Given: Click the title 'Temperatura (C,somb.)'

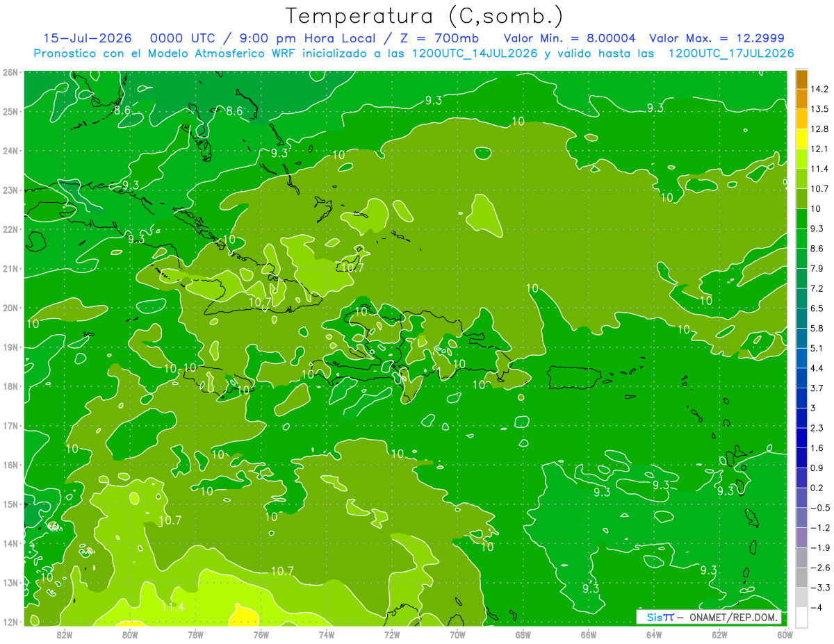Looking at the screenshot, I should [425, 16].
